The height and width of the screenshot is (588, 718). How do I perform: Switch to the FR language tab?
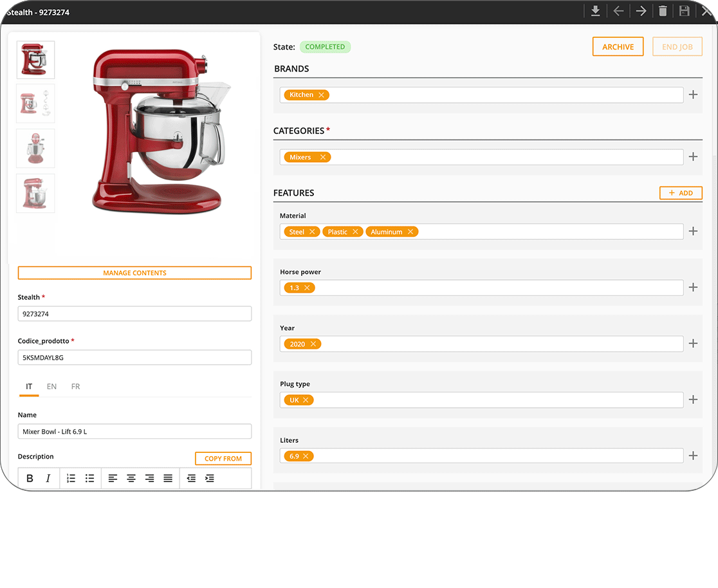(x=75, y=387)
